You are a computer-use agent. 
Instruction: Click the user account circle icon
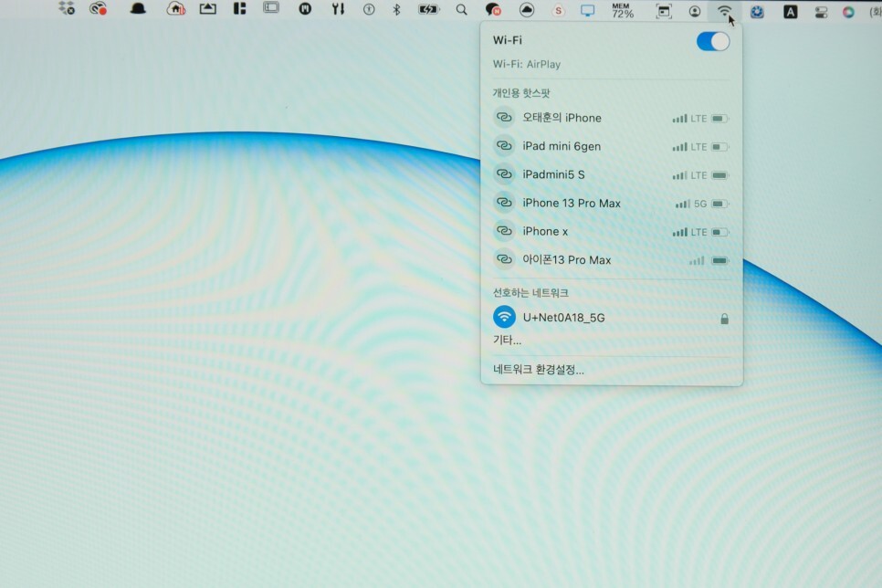click(x=695, y=11)
